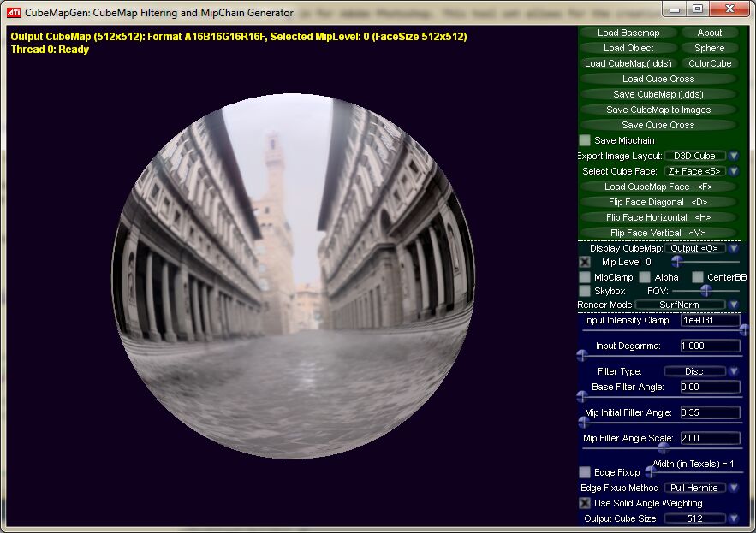Open the About dialog

click(x=709, y=33)
